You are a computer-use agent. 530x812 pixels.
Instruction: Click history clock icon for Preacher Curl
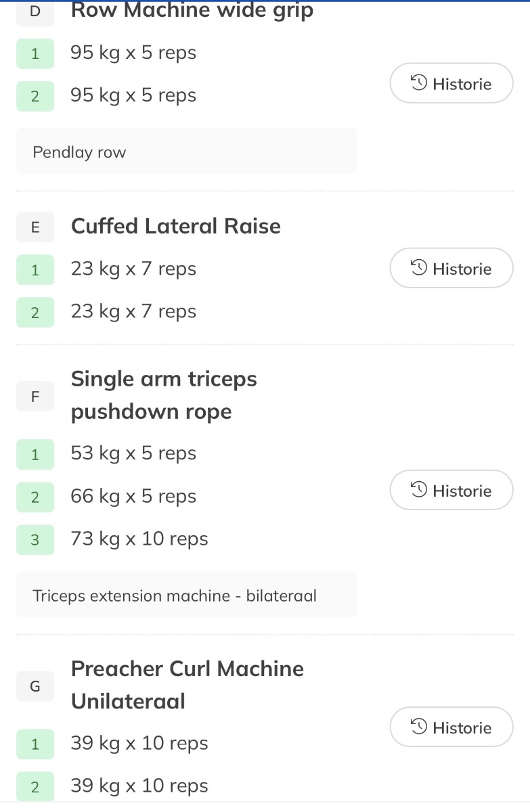coord(420,727)
